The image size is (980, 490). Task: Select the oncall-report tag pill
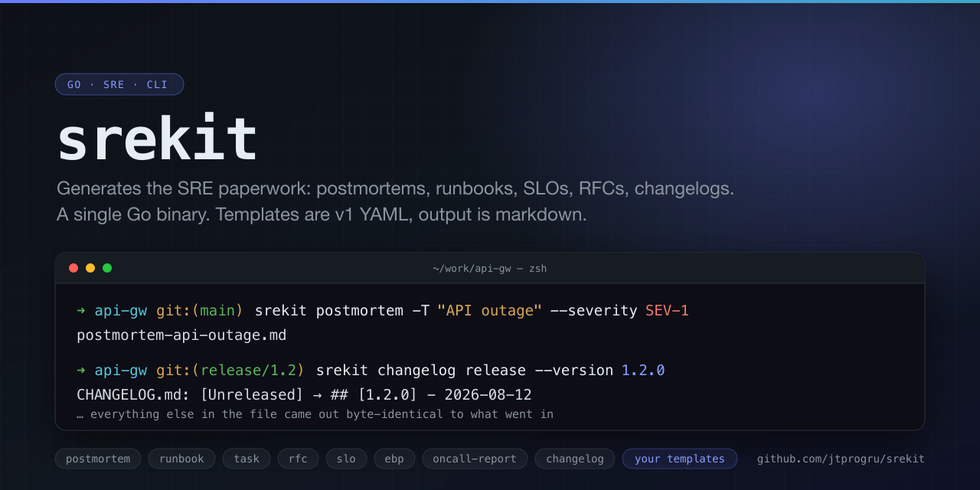point(475,459)
